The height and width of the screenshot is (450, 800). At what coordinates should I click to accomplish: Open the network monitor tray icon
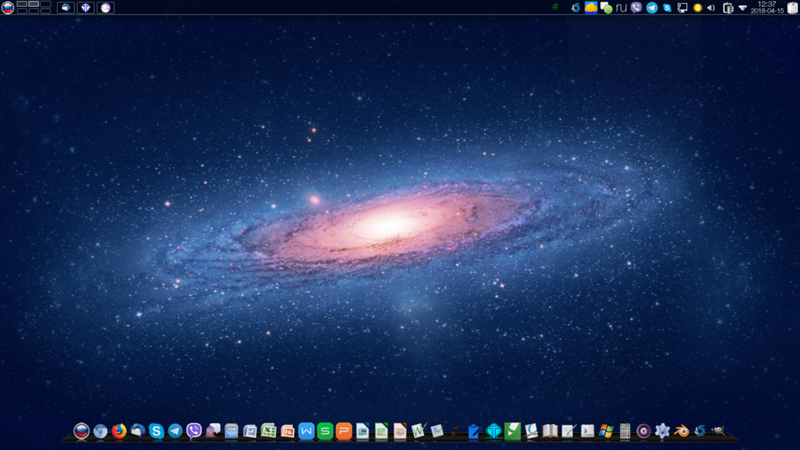point(682,7)
